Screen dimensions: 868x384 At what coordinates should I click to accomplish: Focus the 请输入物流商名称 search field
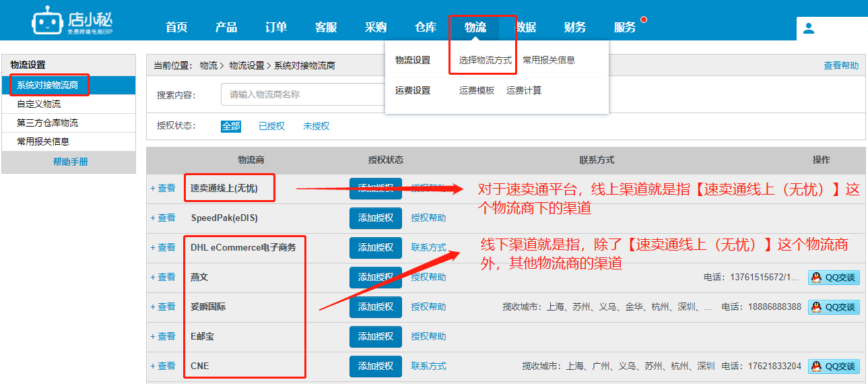point(303,94)
